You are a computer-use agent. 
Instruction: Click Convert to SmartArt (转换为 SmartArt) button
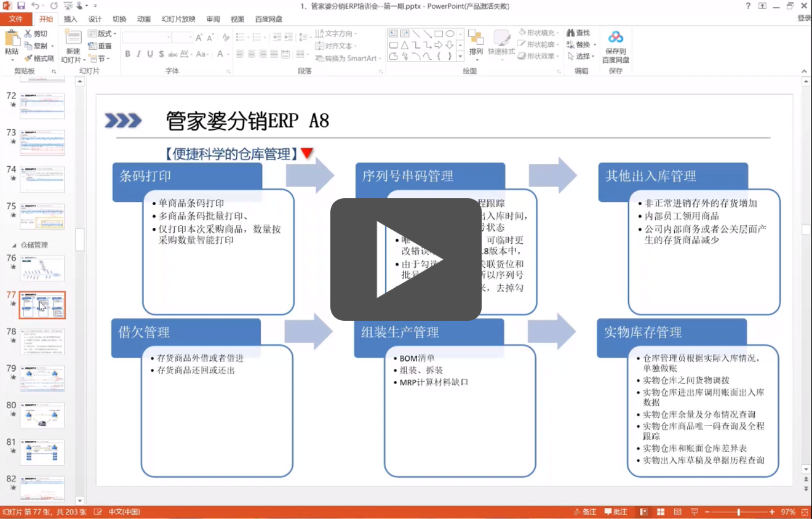coord(348,58)
